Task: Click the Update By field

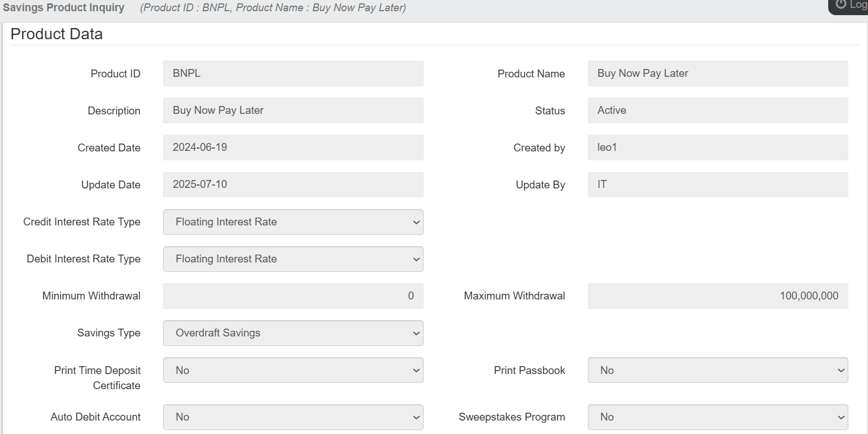Action: click(x=717, y=184)
